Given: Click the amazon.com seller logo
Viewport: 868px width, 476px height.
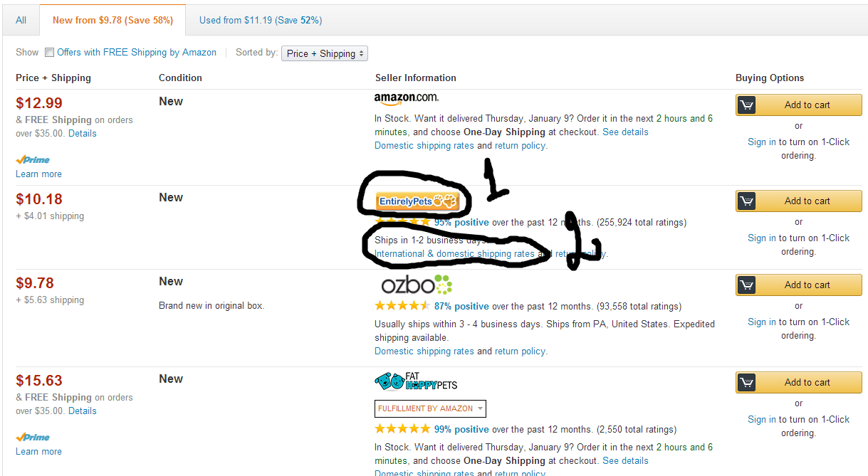Looking at the screenshot, I should pyautogui.click(x=406, y=99).
